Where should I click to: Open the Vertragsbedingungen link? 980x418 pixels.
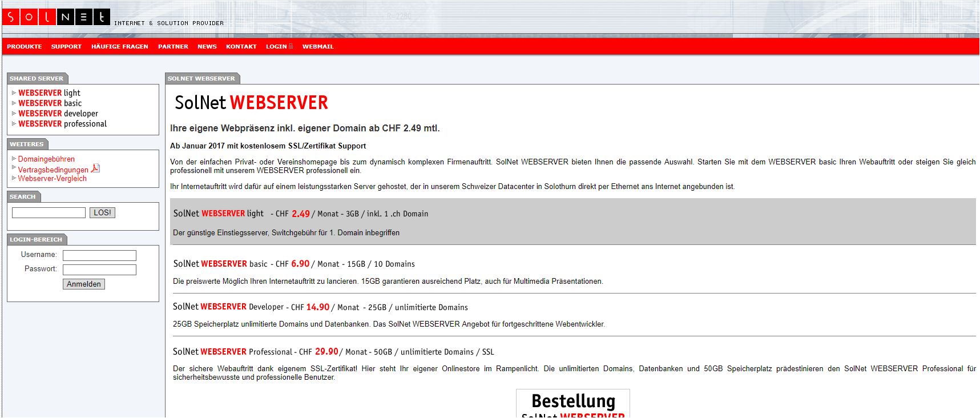53,170
